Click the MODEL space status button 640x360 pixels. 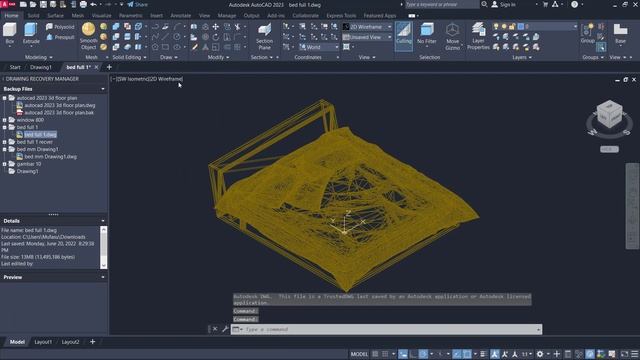(359, 354)
